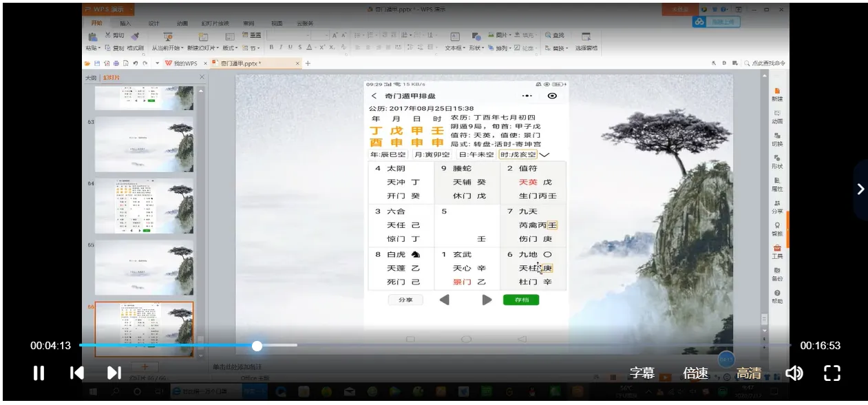
Task: Click the video progress bar handle
Action: coord(257,346)
